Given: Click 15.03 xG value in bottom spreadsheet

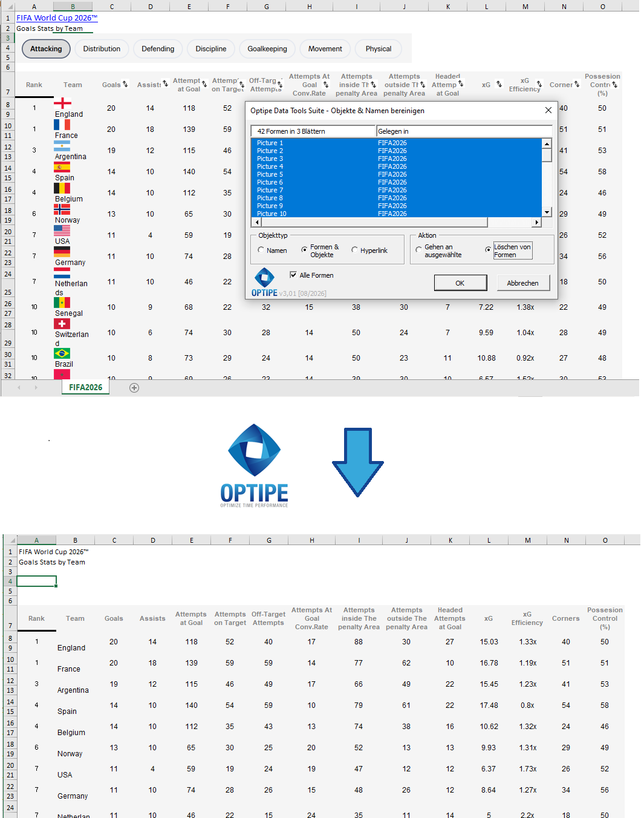Looking at the screenshot, I should coord(489,642).
